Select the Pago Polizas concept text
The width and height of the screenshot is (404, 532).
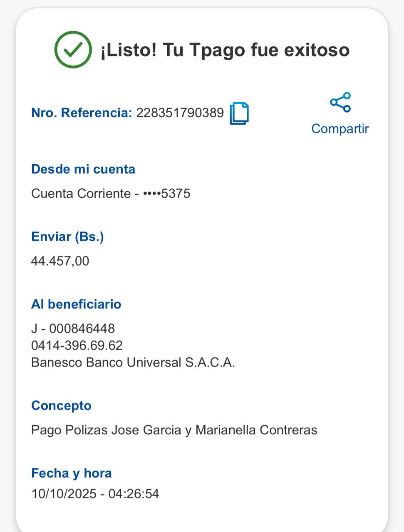tap(174, 430)
